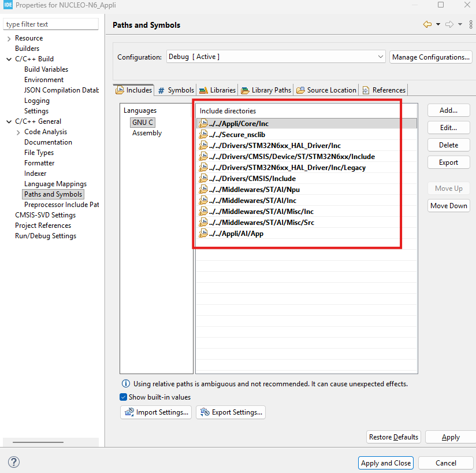The width and height of the screenshot is (476, 473).
Task: Switch to the Symbols tab
Action: click(x=176, y=90)
